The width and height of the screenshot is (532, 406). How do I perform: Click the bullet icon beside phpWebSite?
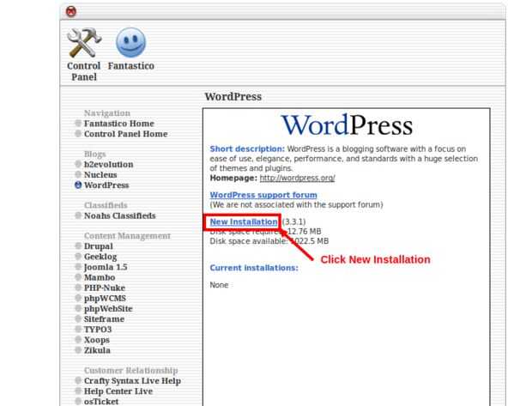click(x=78, y=308)
